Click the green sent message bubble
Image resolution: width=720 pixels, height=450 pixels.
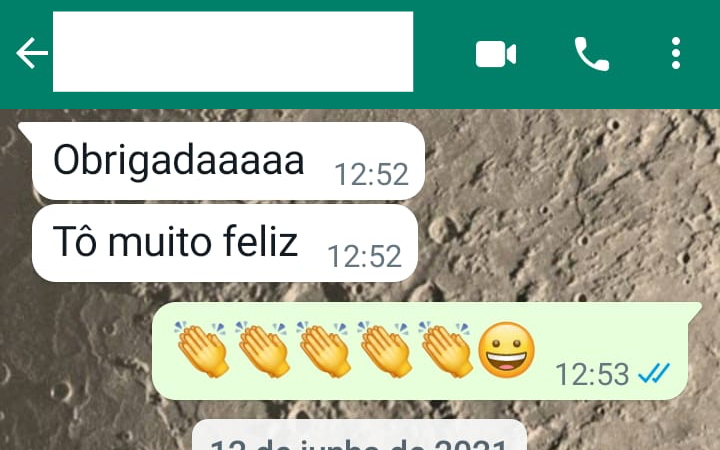coord(420,351)
